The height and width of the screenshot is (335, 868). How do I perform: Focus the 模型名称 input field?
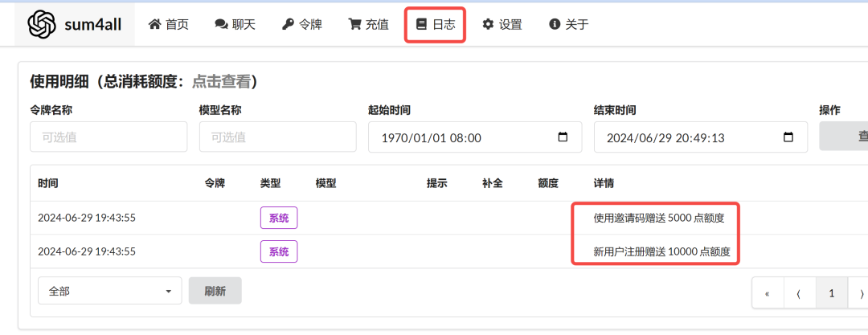point(278,137)
